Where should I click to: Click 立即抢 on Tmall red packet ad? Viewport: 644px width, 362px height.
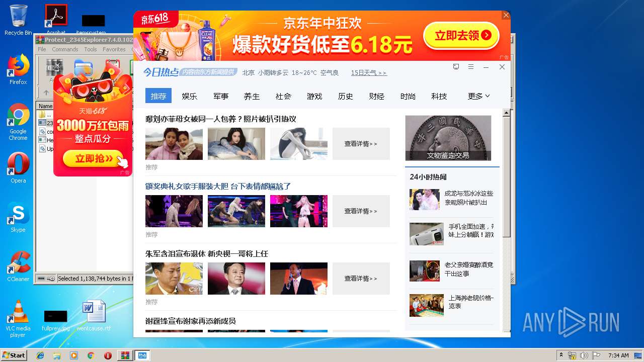94,158
